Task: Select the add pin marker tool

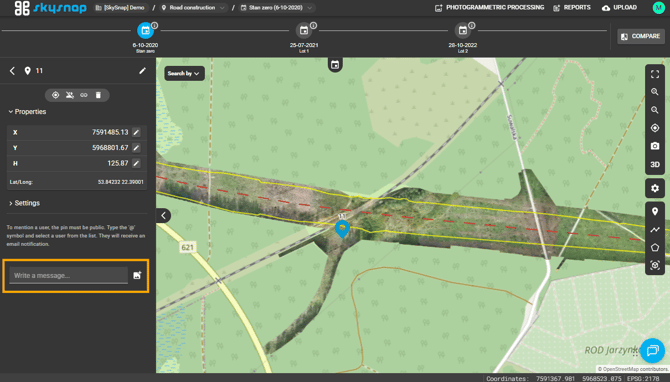Action: pyautogui.click(x=655, y=211)
